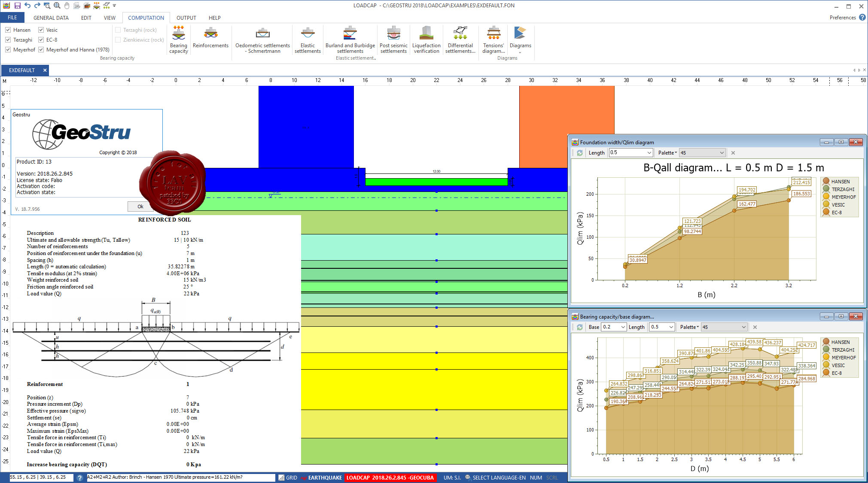The height and width of the screenshot is (483, 868).
Task: Toggle the Vesic checkbox
Action: tap(41, 30)
